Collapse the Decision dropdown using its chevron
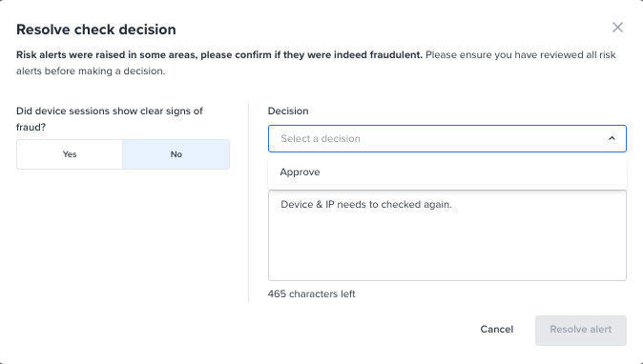This screenshot has height=364, width=643. [612, 138]
